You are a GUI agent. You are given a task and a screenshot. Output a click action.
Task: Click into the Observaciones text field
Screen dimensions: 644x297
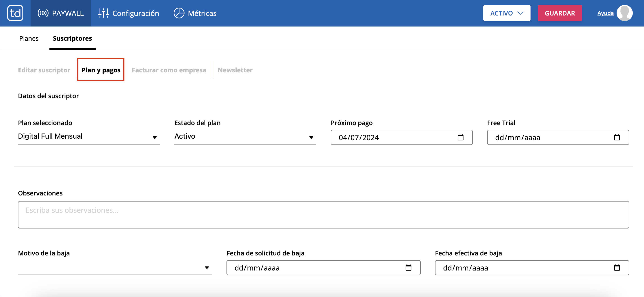(x=323, y=215)
